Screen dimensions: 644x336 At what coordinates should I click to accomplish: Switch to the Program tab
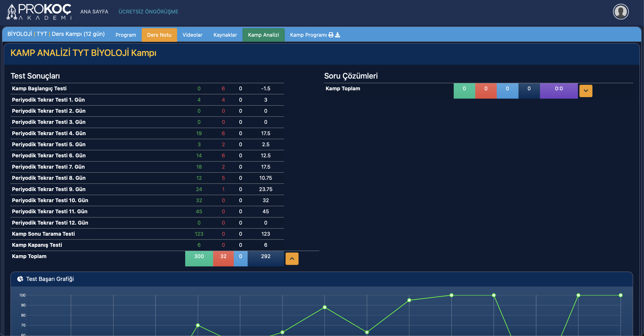[x=126, y=35]
